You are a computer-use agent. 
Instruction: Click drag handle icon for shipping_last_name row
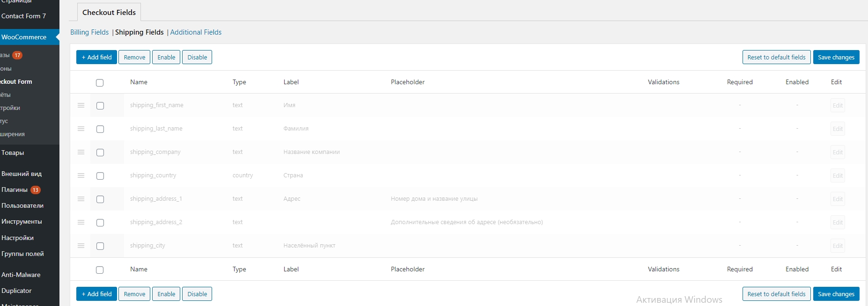tap(81, 129)
